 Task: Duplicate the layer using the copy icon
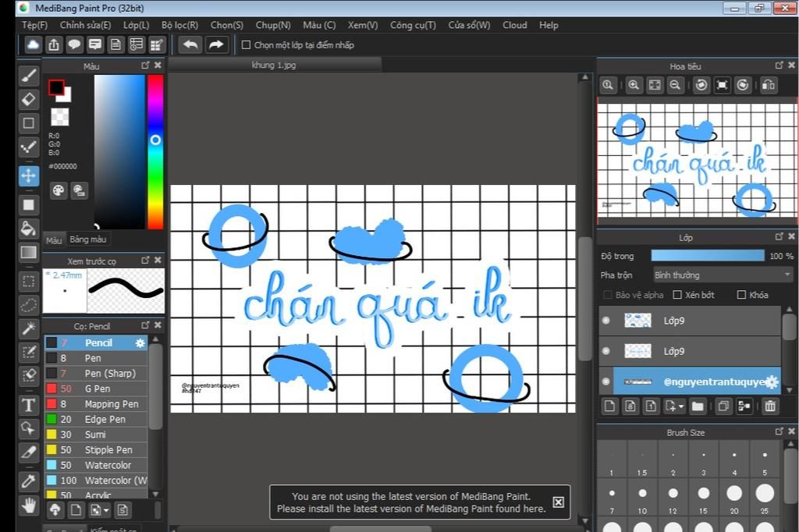(x=723, y=406)
